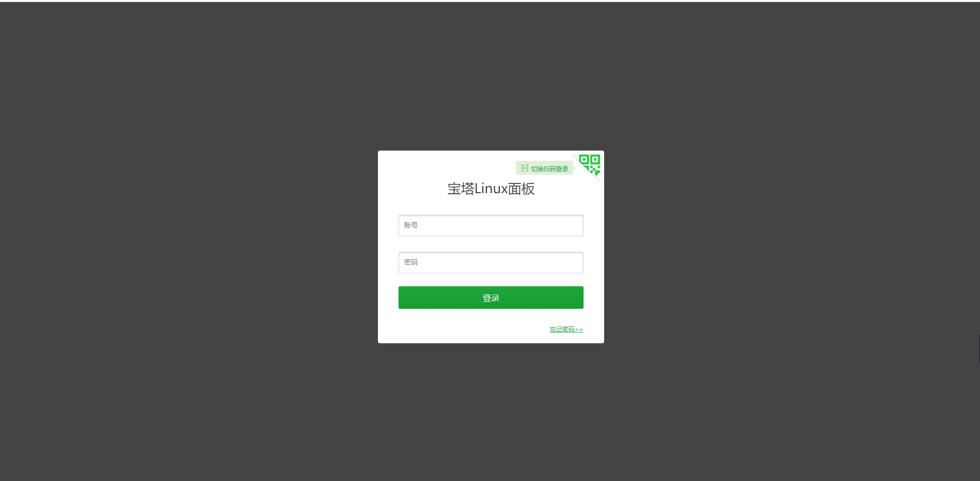This screenshot has width=980, height=481.
Task: Click the 切换扫码登录 tooltip label
Action: 550,169
